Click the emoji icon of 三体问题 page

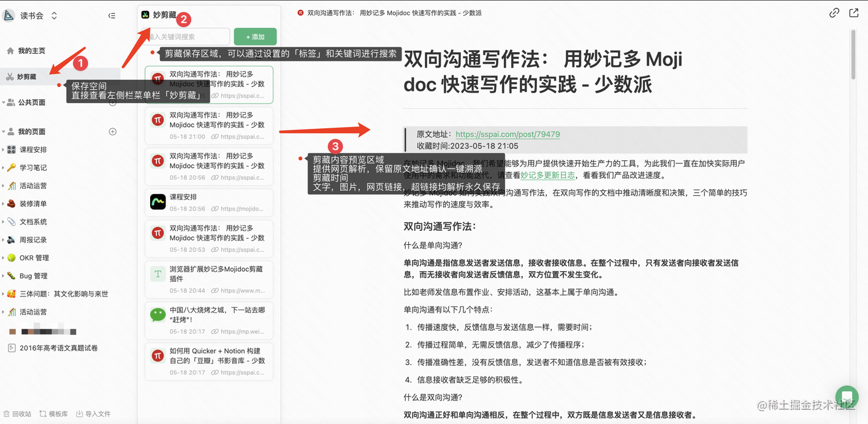click(x=11, y=294)
